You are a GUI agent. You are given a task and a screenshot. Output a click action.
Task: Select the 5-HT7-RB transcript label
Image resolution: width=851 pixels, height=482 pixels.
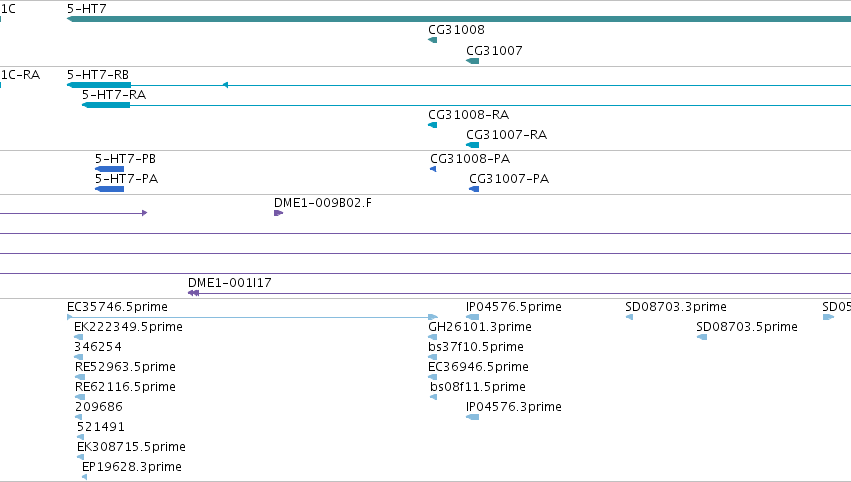(98, 75)
